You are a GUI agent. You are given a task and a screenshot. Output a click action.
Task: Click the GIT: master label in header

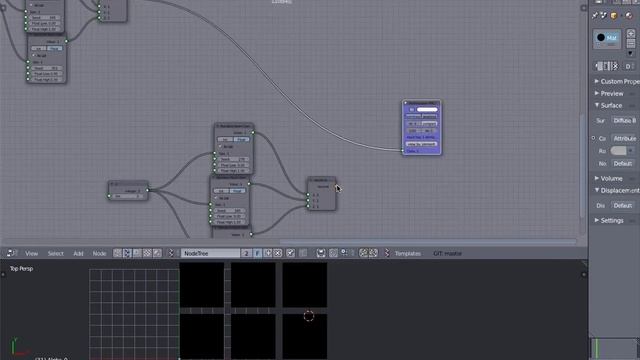tap(447, 253)
